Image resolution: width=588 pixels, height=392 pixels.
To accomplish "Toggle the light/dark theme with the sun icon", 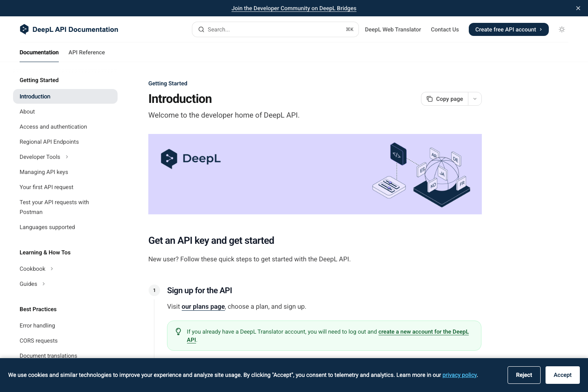I will click(562, 29).
